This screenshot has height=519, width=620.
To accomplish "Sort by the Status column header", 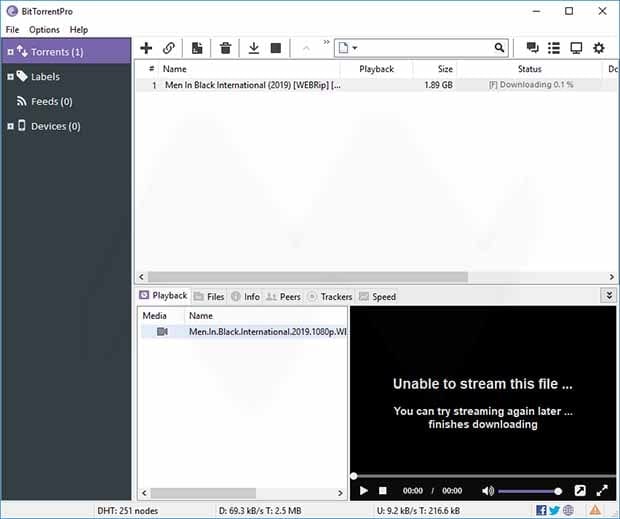I will pyautogui.click(x=530, y=69).
